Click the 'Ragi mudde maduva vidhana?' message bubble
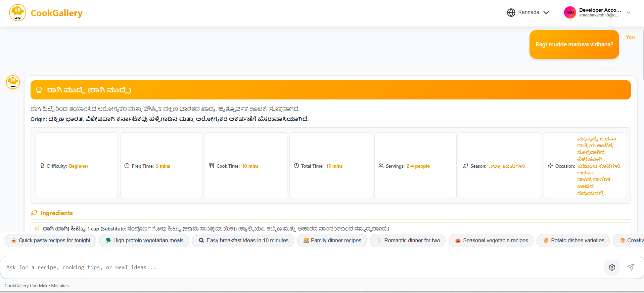644x293 pixels. click(574, 44)
